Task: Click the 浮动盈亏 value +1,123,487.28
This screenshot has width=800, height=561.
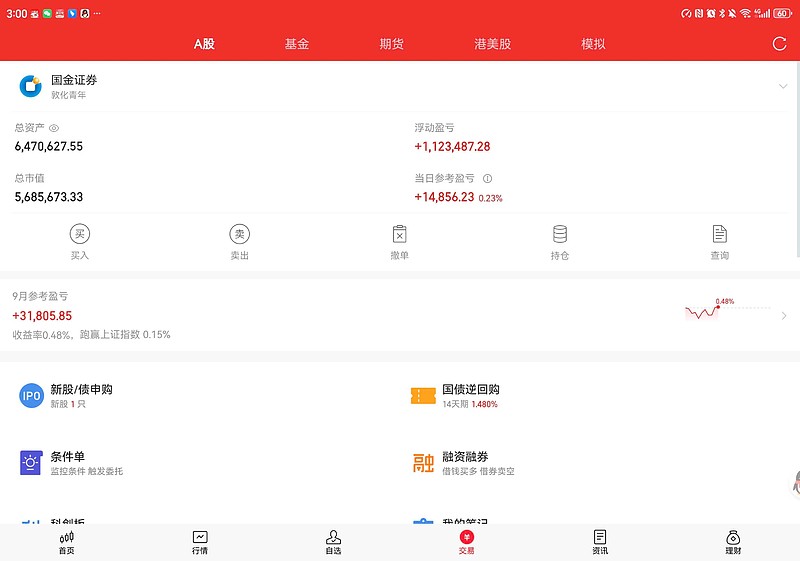Action: [x=452, y=147]
